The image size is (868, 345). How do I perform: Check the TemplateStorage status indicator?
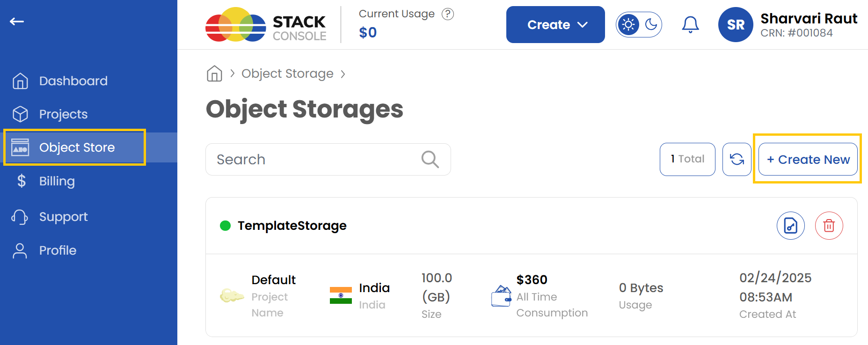(225, 226)
